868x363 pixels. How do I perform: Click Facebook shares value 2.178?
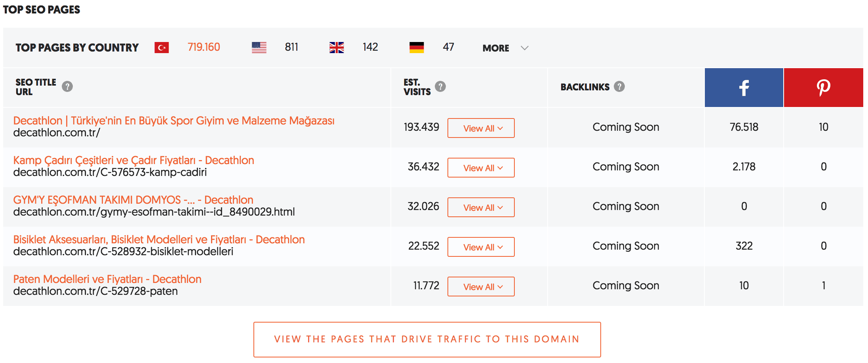[744, 167]
